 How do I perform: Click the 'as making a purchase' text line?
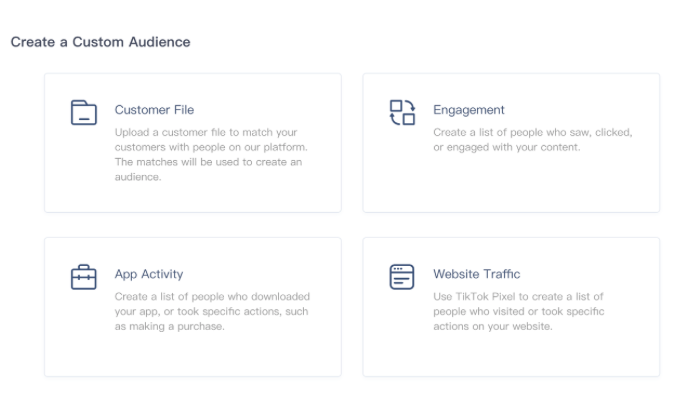pyautogui.click(x=168, y=326)
